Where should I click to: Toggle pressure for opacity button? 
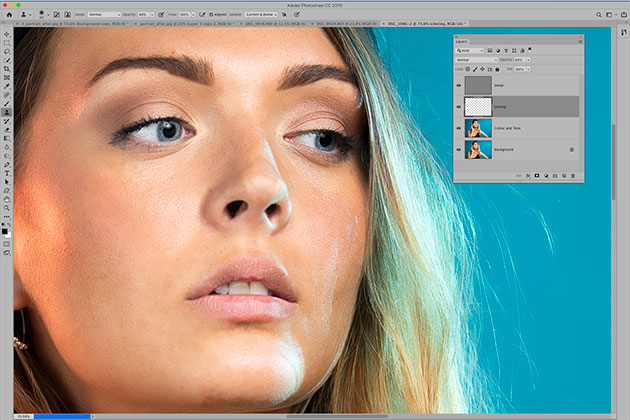161,14
